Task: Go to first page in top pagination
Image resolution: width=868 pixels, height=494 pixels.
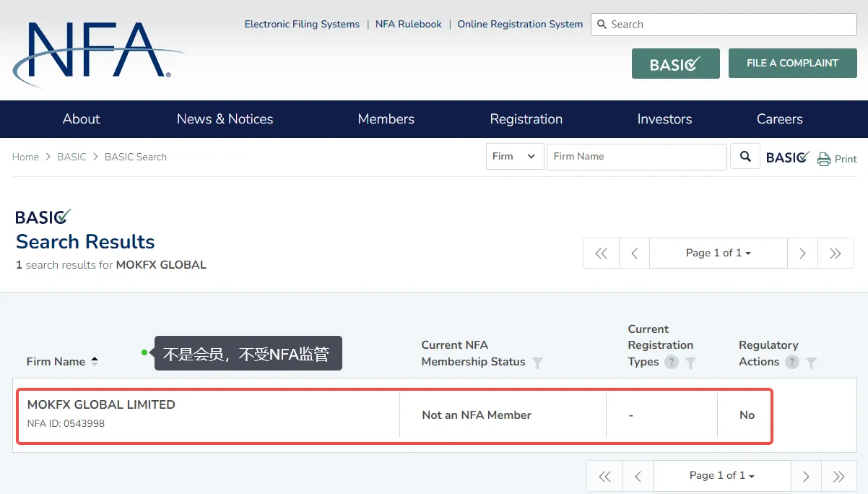Action: [601, 253]
